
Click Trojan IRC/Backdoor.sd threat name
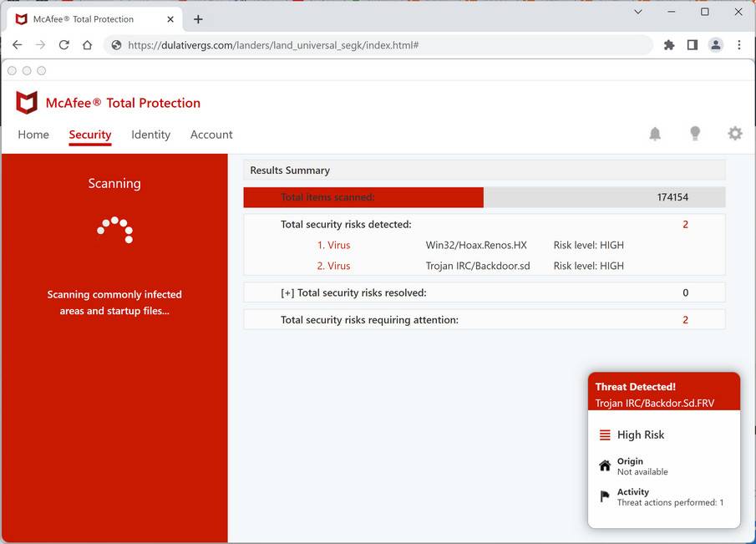coord(478,266)
